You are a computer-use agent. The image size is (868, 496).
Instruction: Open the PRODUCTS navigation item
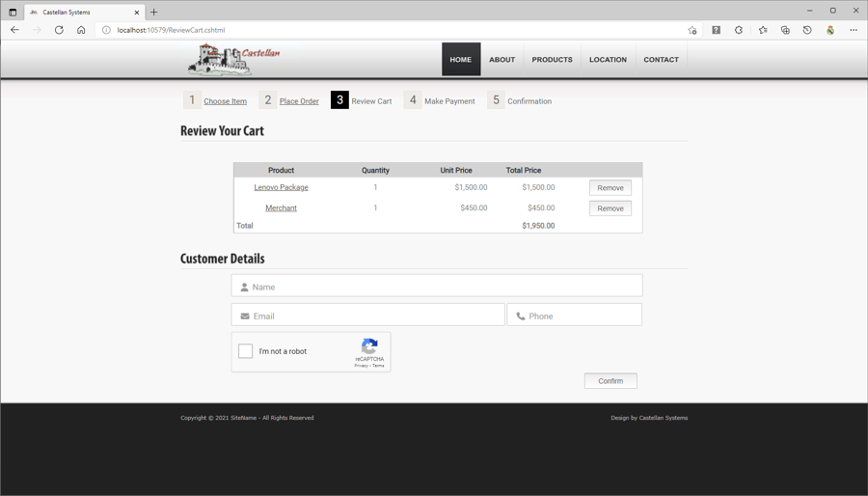pyautogui.click(x=552, y=59)
